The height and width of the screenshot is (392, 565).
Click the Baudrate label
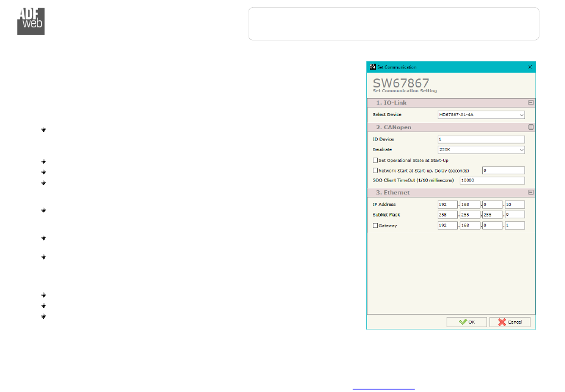point(382,149)
